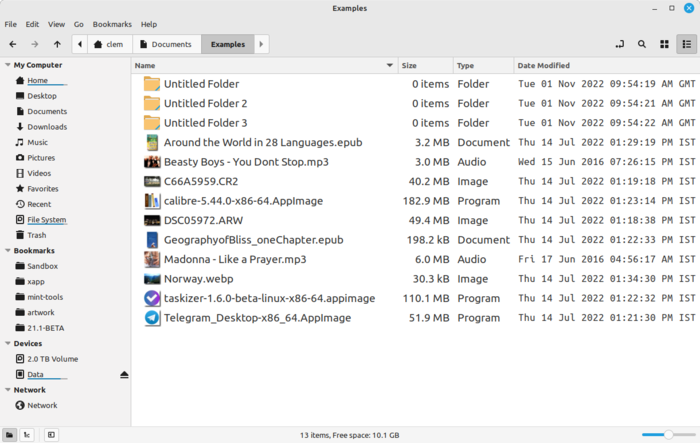Hide the sidebar using the status bar button
The width and height of the screenshot is (700, 443).
[x=51, y=435]
